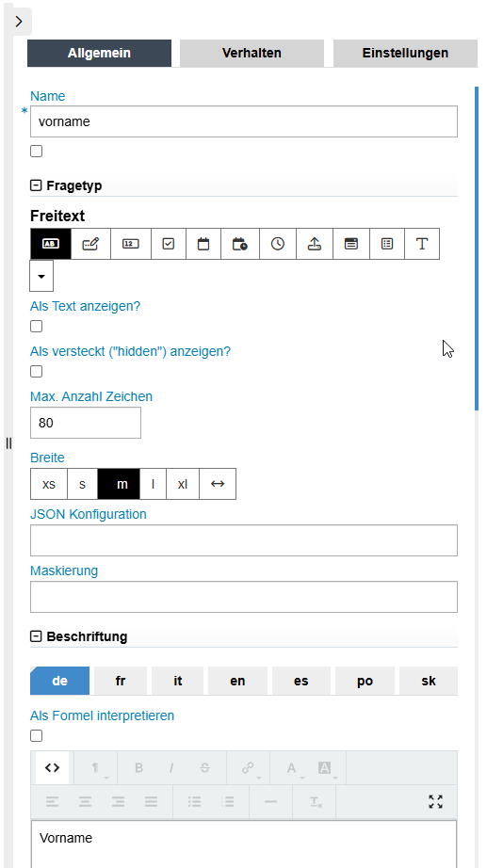Select the date calendar question type icon
487x868 pixels.
point(203,244)
